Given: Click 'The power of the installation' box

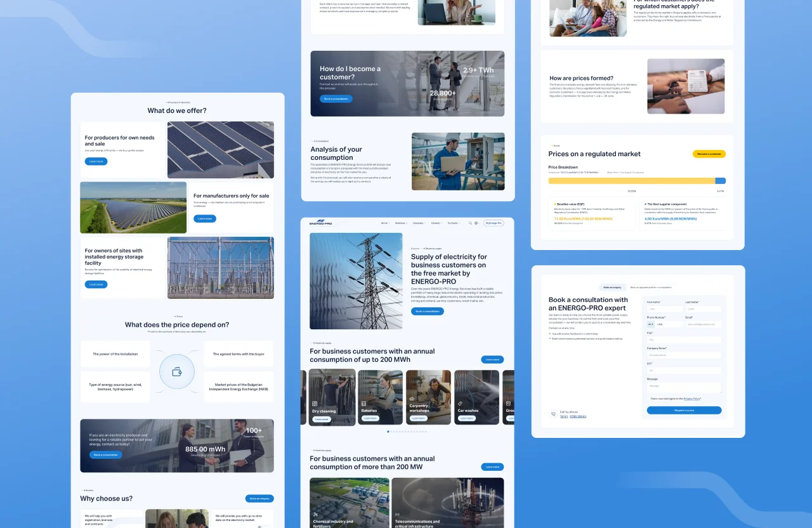Looking at the screenshot, I should tap(115, 354).
